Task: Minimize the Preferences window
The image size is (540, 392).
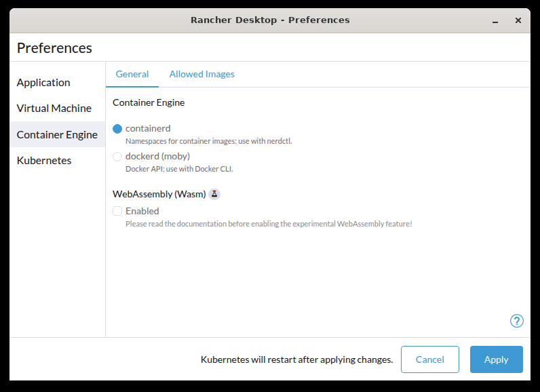Action: pyautogui.click(x=498, y=20)
